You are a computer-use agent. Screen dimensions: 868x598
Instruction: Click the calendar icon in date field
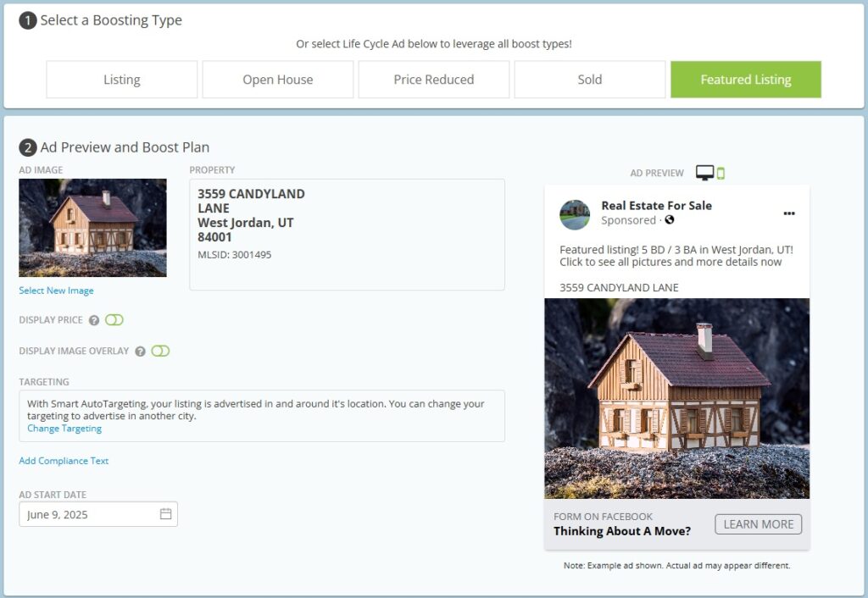165,514
